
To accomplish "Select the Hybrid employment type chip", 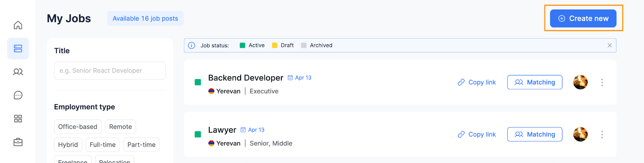I will click(68, 145).
